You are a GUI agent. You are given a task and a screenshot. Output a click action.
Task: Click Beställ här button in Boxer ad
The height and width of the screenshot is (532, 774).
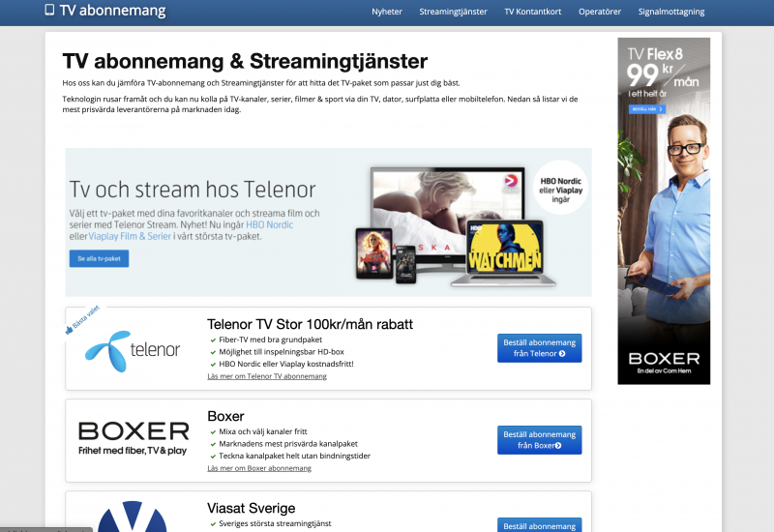(x=646, y=109)
